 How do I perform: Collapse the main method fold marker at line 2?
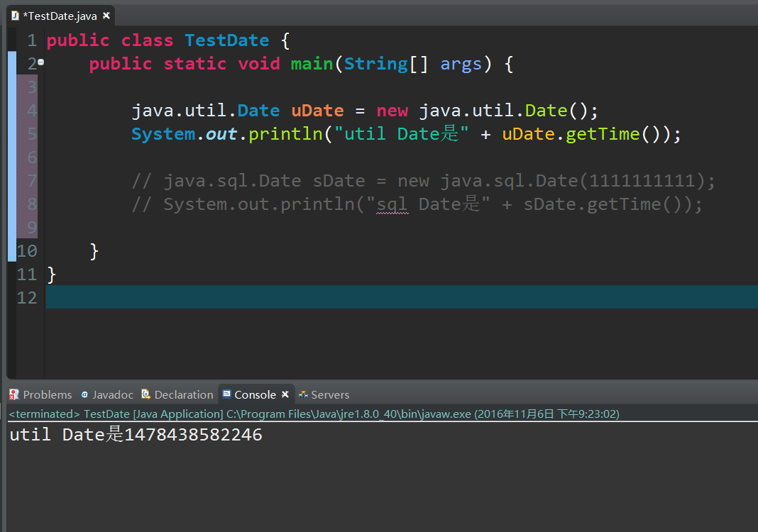tap(41, 62)
